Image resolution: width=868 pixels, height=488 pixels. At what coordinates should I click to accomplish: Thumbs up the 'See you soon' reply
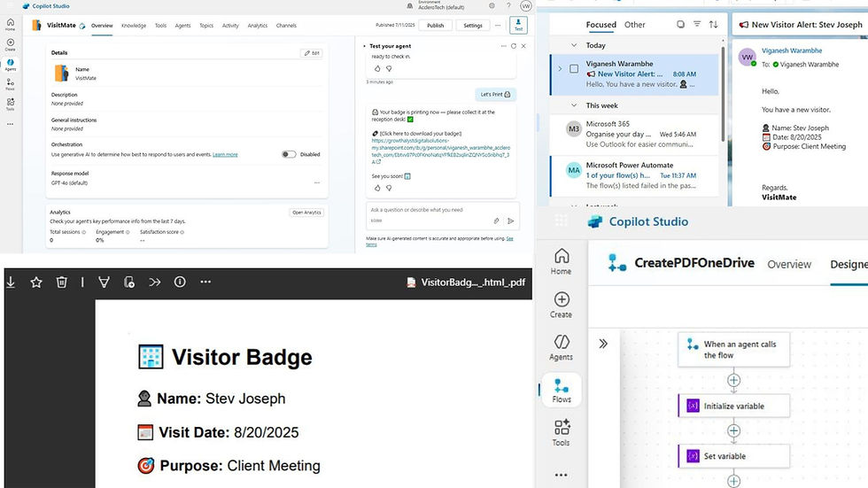pos(377,188)
